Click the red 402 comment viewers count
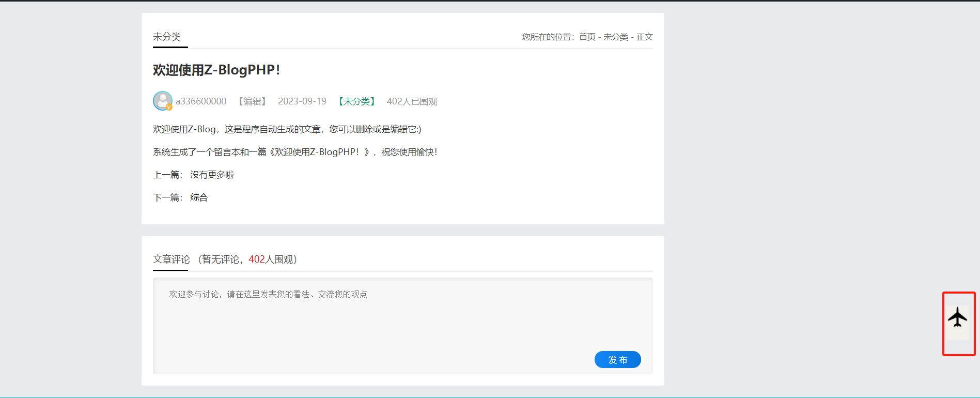The height and width of the screenshot is (398, 980). (257, 259)
